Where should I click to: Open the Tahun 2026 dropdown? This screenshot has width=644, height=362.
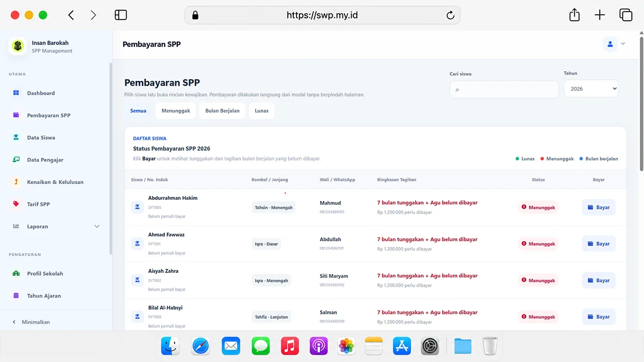pyautogui.click(x=591, y=88)
